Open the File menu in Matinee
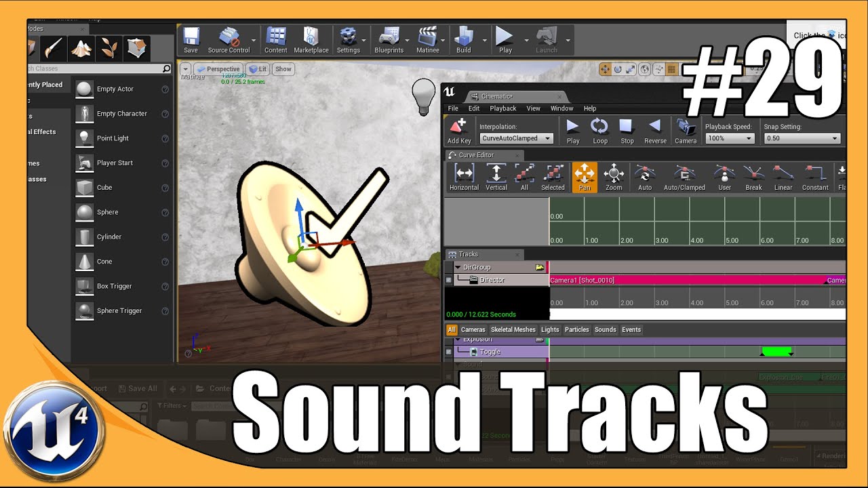This screenshot has width=868, height=488. [x=453, y=108]
